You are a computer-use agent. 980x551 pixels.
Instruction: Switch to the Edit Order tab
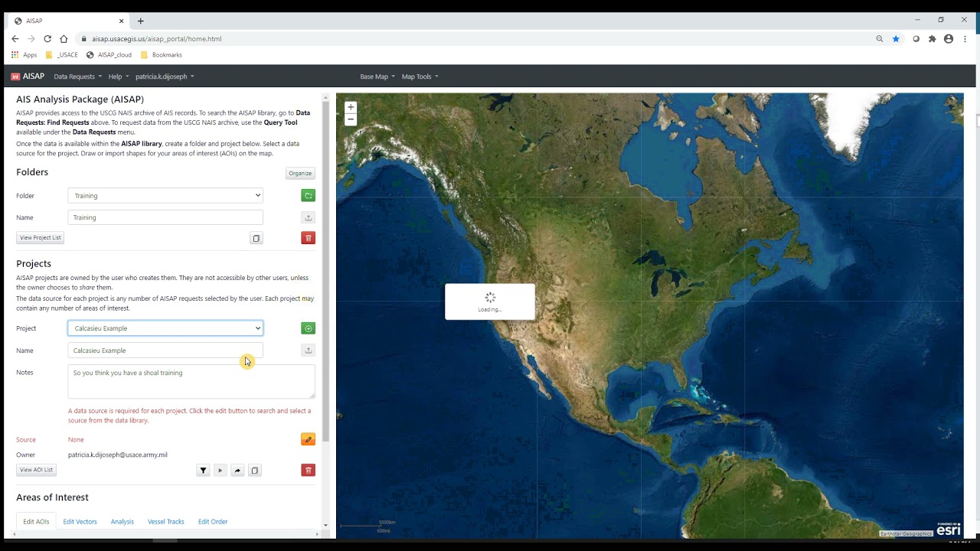coord(213,522)
